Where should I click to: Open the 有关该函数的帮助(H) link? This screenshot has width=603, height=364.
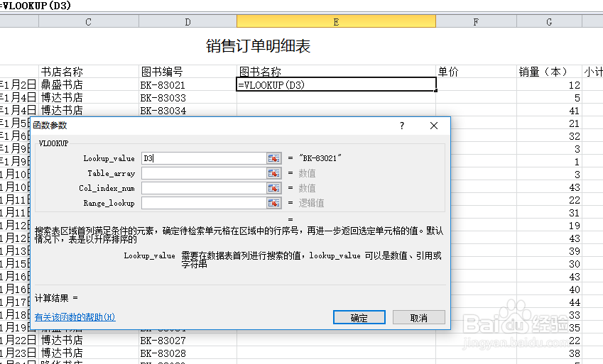(x=75, y=317)
